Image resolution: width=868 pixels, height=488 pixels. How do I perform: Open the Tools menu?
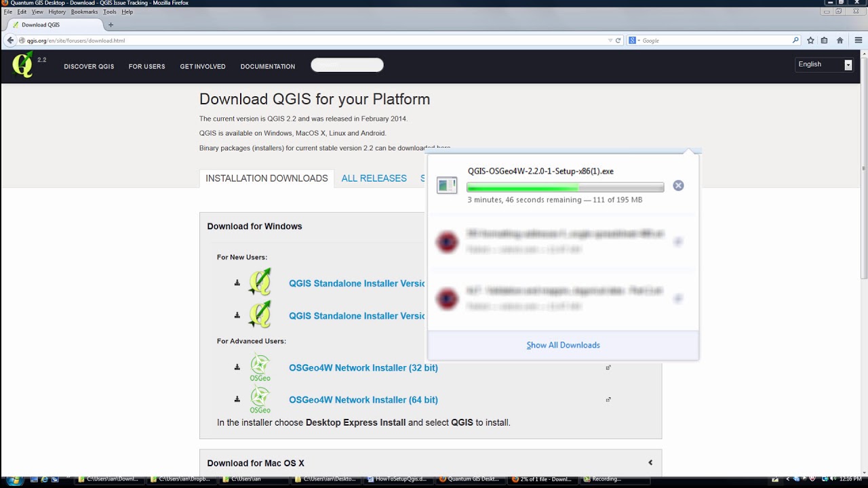(110, 12)
